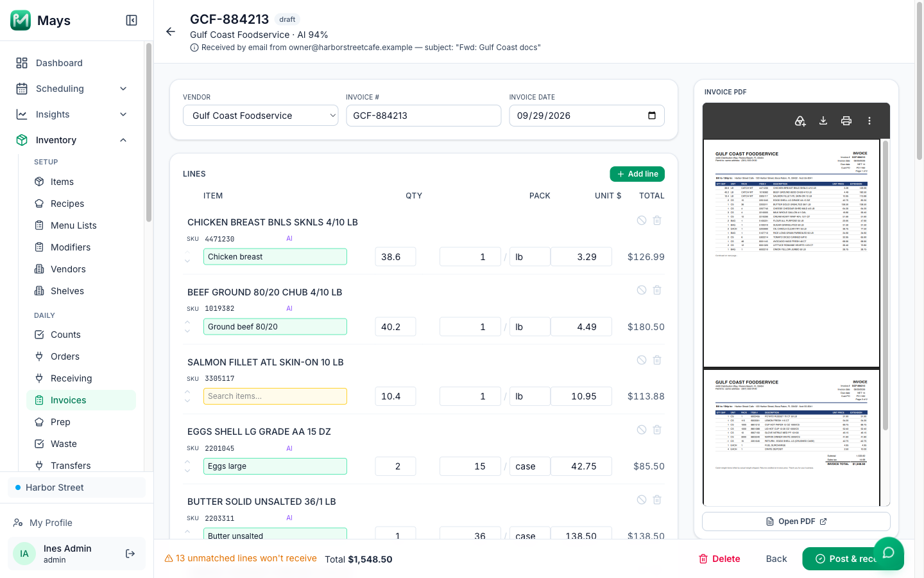
Task: Edit the quantity 38.6 for Chicken breast
Action: [x=395, y=257]
